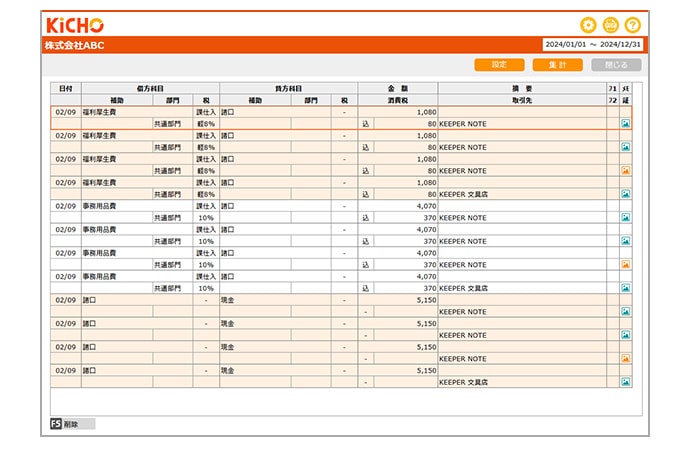Click the calculator icon in header

[x=610, y=25]
